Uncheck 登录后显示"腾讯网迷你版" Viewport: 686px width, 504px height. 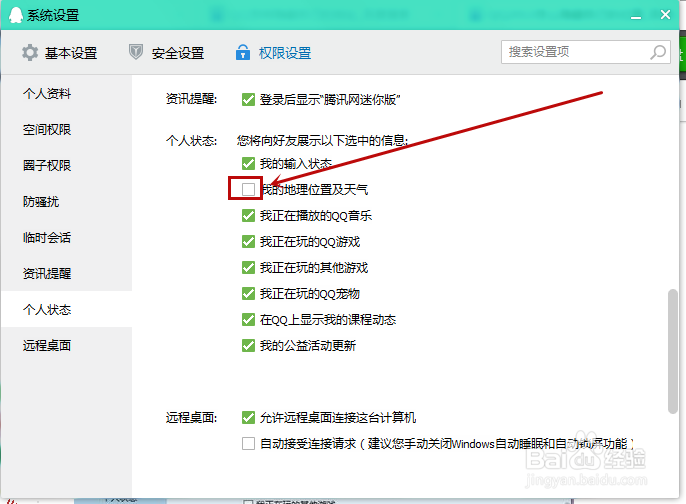tap(248, 99)
